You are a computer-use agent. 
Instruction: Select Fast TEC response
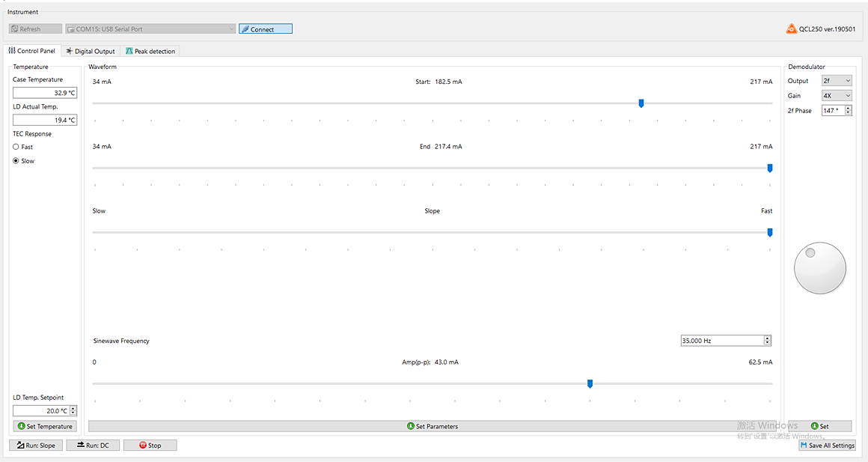pyautogui.click(x=16, y=147)
